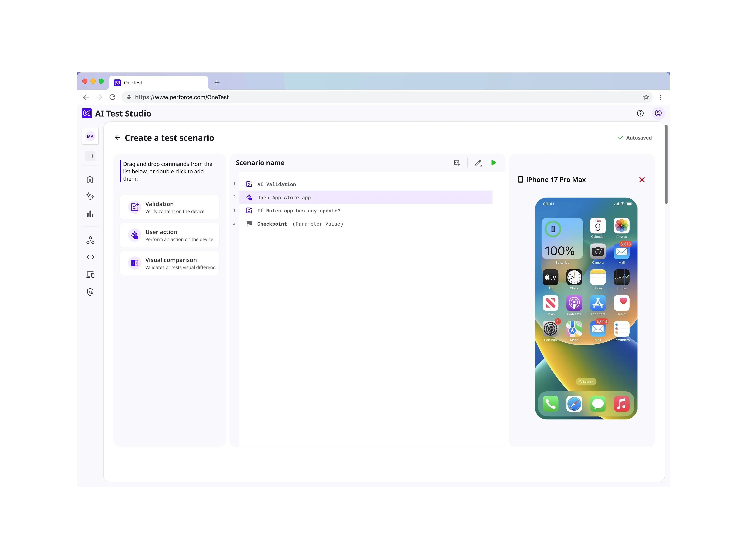The image size is (747, 560).
Task: Click the MA workspace avatar
Action: [x=90, y=136]
